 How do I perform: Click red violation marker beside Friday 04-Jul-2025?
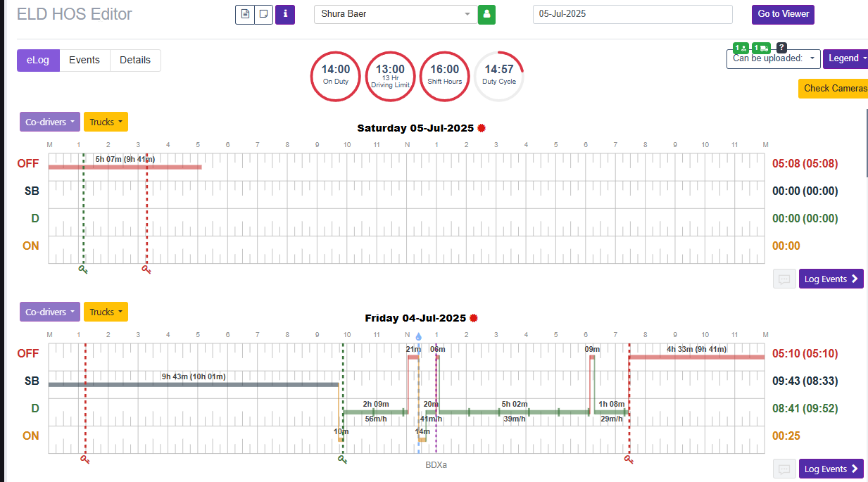(473, 318)
